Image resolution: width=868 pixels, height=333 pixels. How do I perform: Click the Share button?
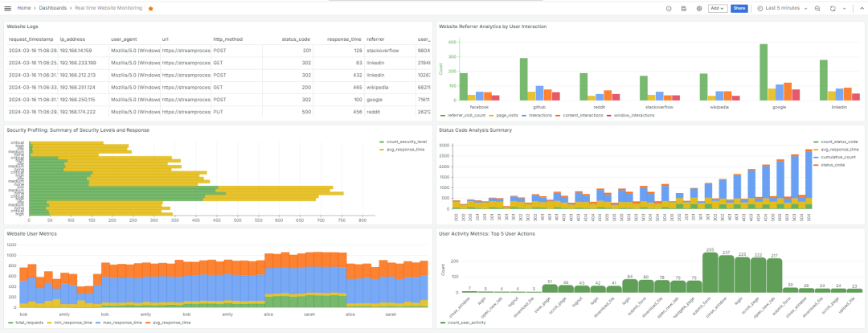(x=739, y=8)
